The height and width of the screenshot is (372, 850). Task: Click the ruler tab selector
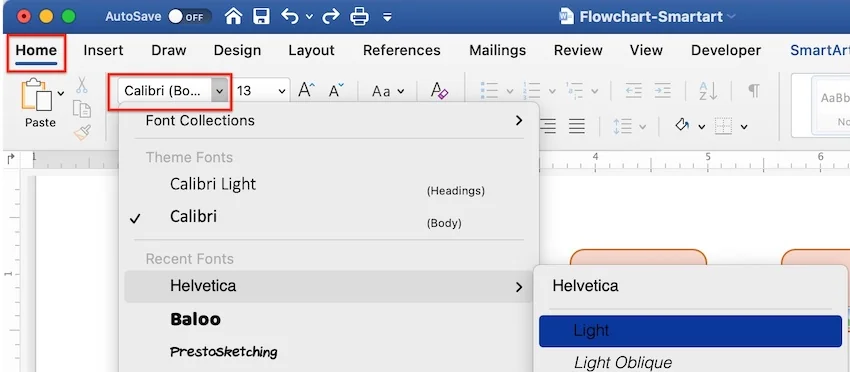coord(11,159)
